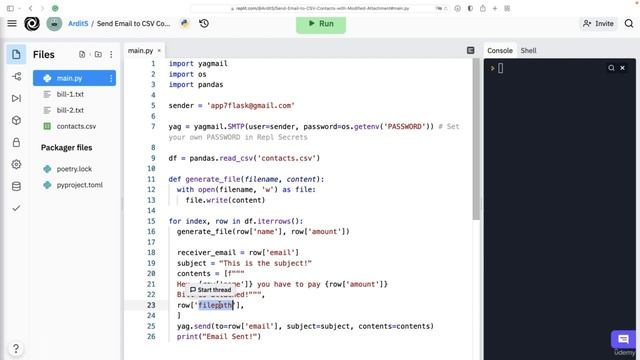Search the console output
Screen dimensions: 640x360
tap(611, 68)
